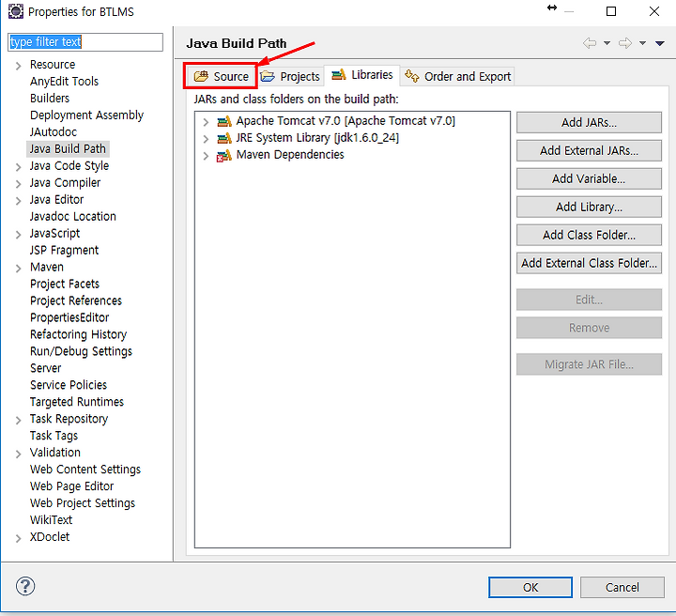Select Apache Tomcat v7.0 library entry

click(x=346, y=121)
